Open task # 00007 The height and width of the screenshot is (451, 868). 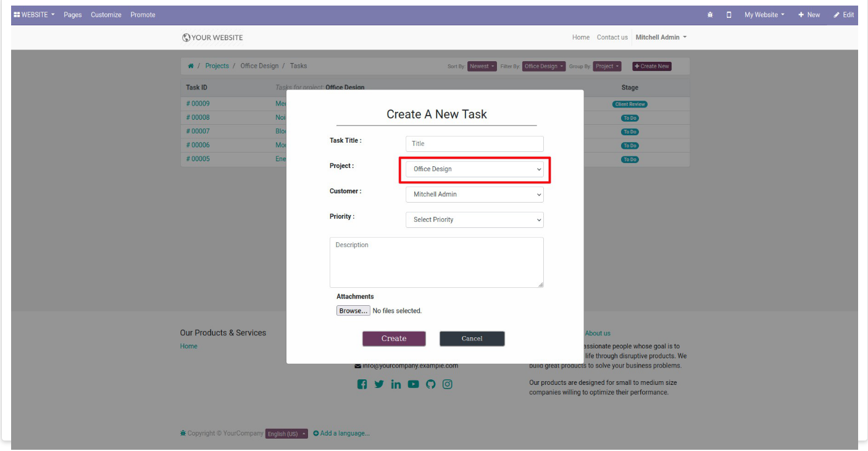point(198,132)
